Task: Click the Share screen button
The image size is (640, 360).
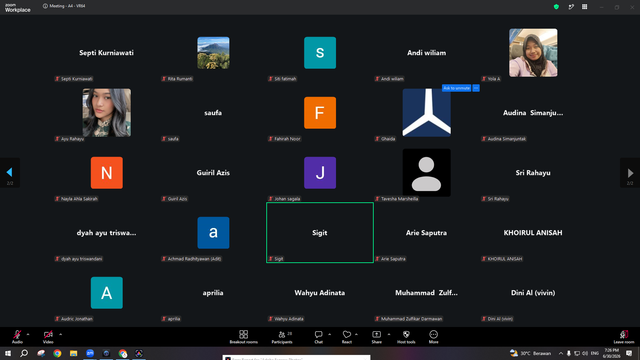Action: coord(376,337)
